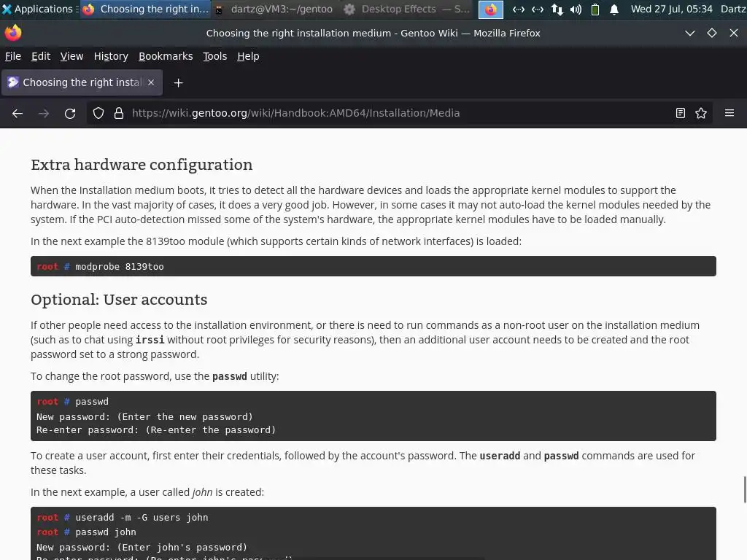Show site connection security padlock info
747x560 pixels.
click(x=119, y=113)
